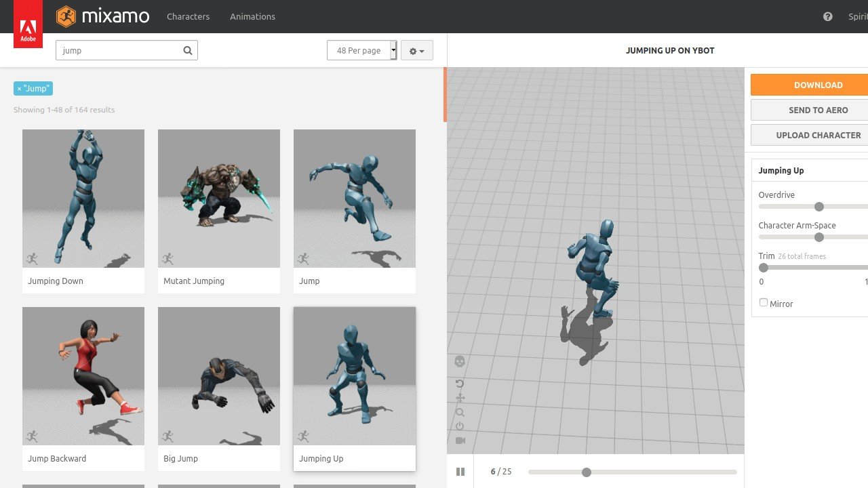Screen dimensions: 868x488
Task: Toggle the skeleton view in the viewport
Action: click(460, 361)
